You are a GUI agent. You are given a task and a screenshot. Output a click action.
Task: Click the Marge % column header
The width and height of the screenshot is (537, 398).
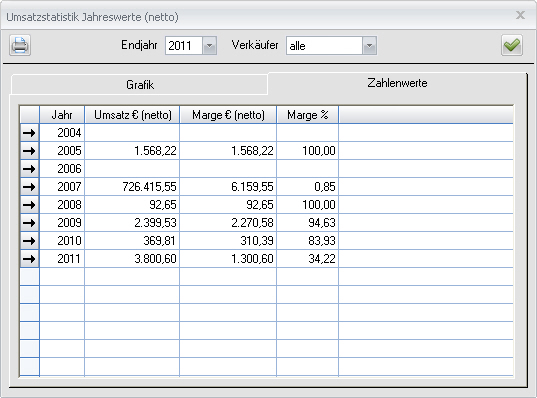coord(308,115)
